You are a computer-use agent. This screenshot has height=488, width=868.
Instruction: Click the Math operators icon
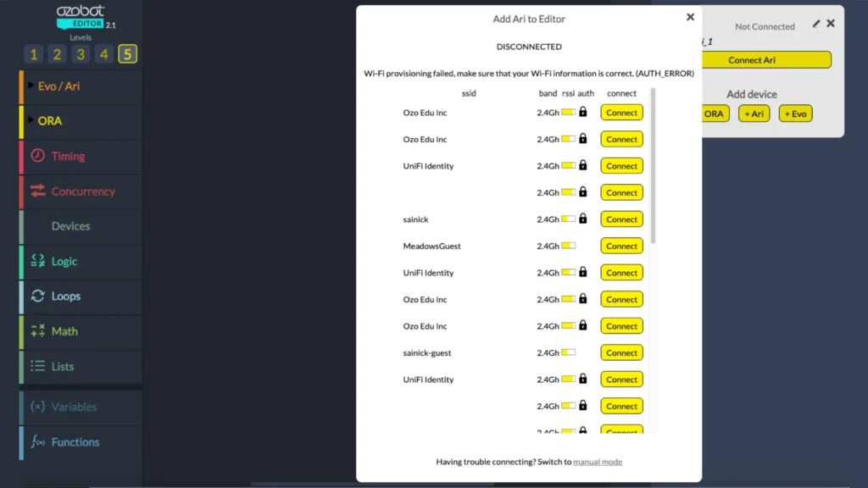37,331
